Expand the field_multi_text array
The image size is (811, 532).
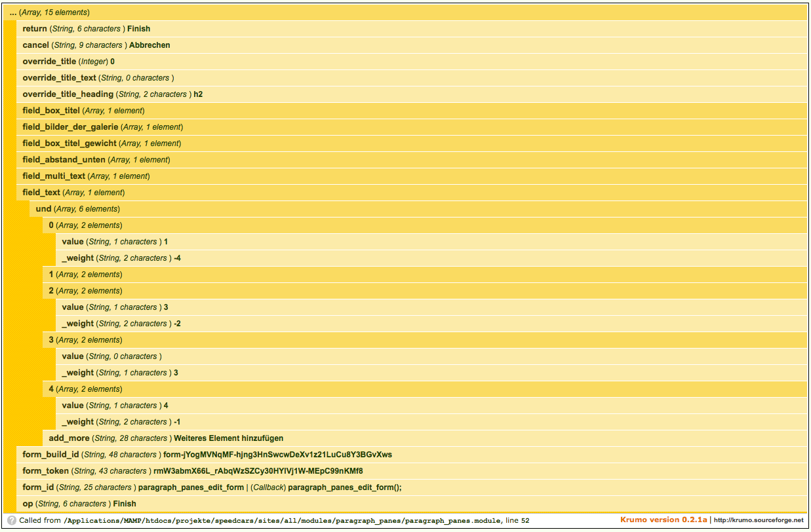(412, 176)
